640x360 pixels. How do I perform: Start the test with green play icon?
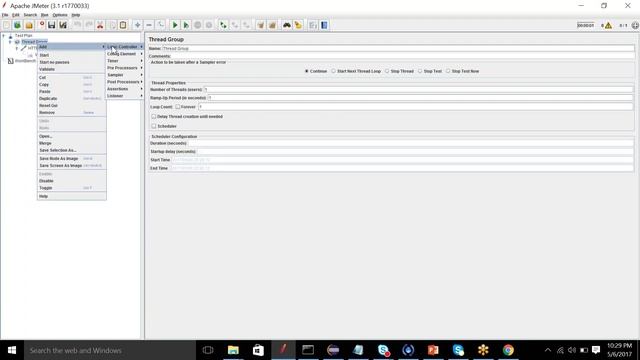tap(175, 25)
